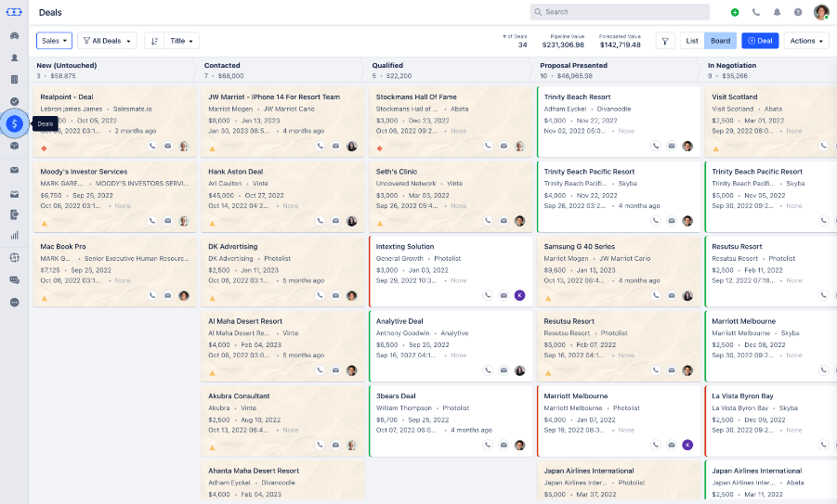Image resolution: width=837 pixels, height=504 pixels.
Task: Open the notifications bell icon
Action: click(778, 12)
